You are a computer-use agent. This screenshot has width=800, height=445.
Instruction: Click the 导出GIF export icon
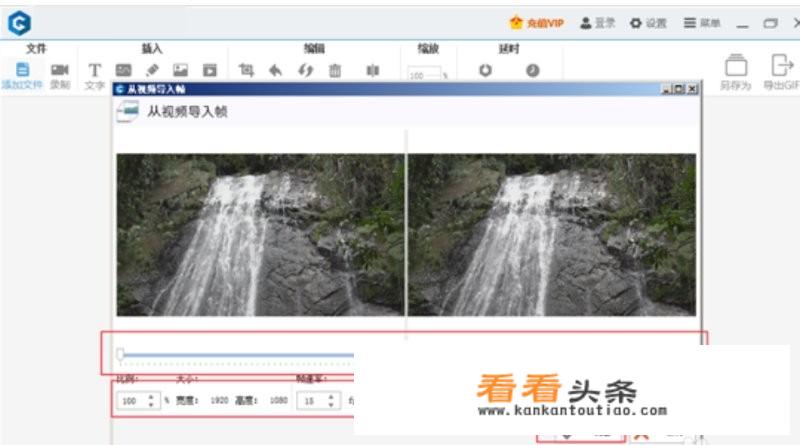[x=782, y=65]
